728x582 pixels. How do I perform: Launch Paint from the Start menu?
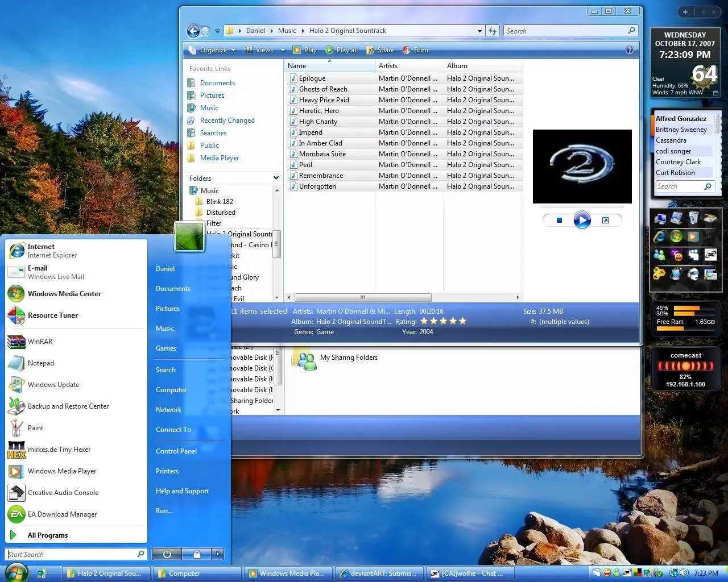click(76, 428)
